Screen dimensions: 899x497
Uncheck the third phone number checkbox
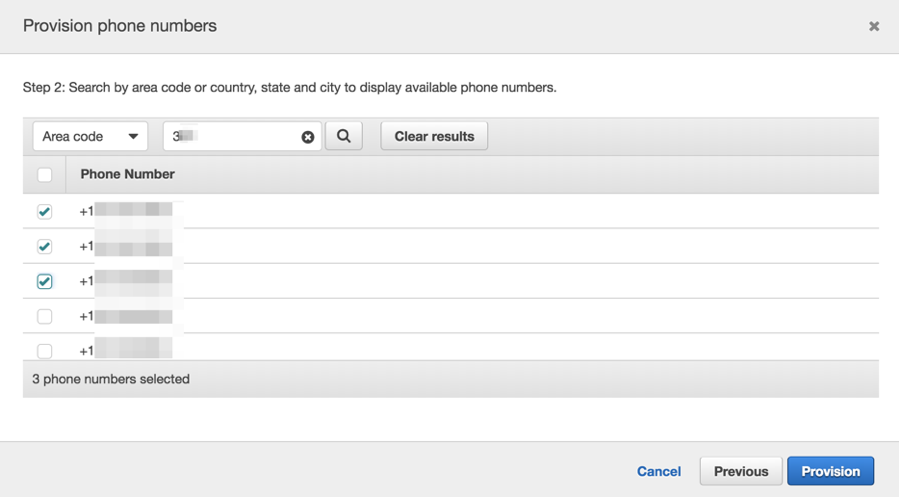44,281
